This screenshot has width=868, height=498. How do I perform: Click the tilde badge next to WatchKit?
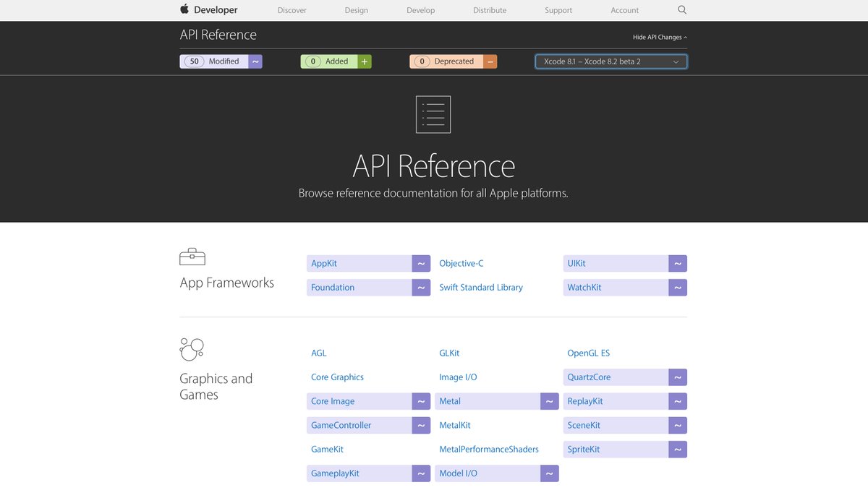678,288
